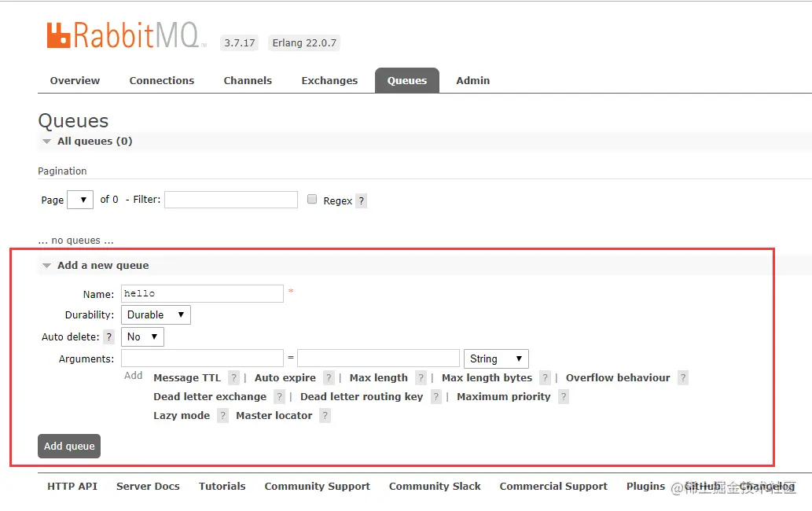Image resolution: width=812 pixels, height=511 pixels.
Task: Open help icon next to Auto delete
Action: 108,337
